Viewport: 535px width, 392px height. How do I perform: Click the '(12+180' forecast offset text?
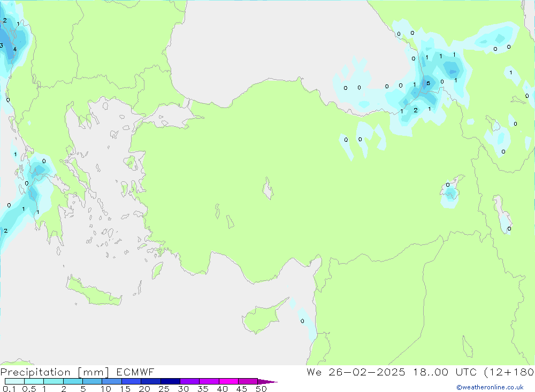coord(509,372)
